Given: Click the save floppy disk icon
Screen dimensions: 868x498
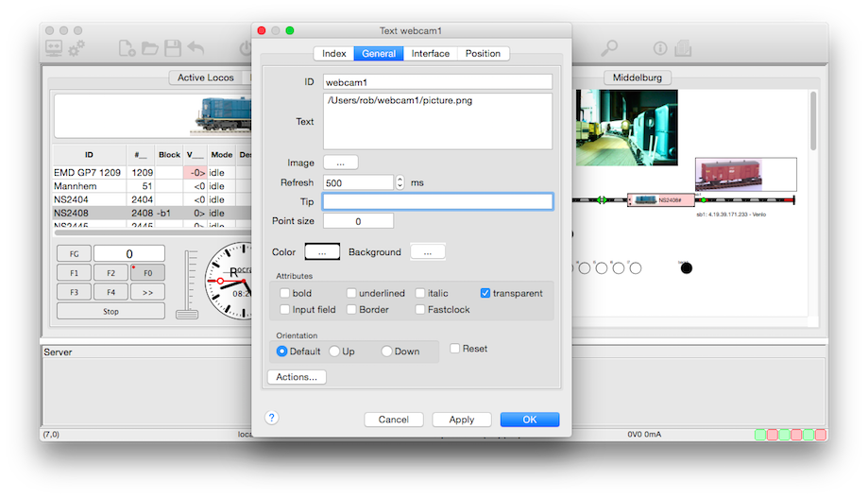Looking at the screenshot, I should pyautogui.click(x=172, y=48).
